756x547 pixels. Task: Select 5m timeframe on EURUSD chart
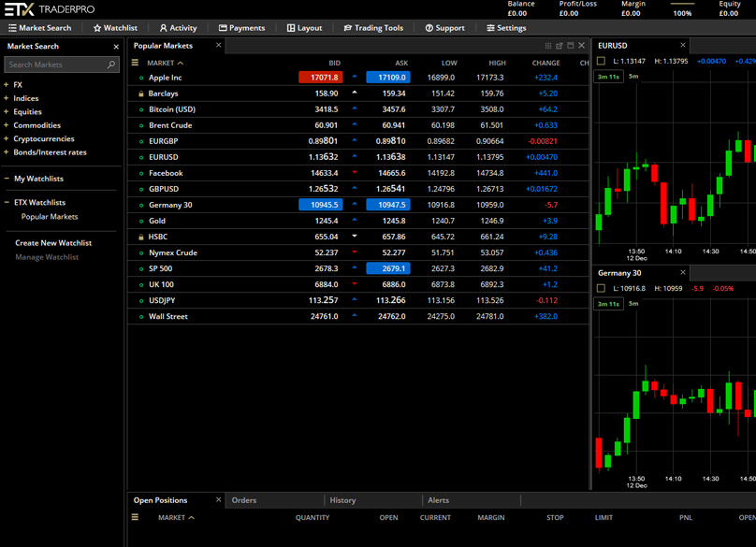[x=633, y=76]
